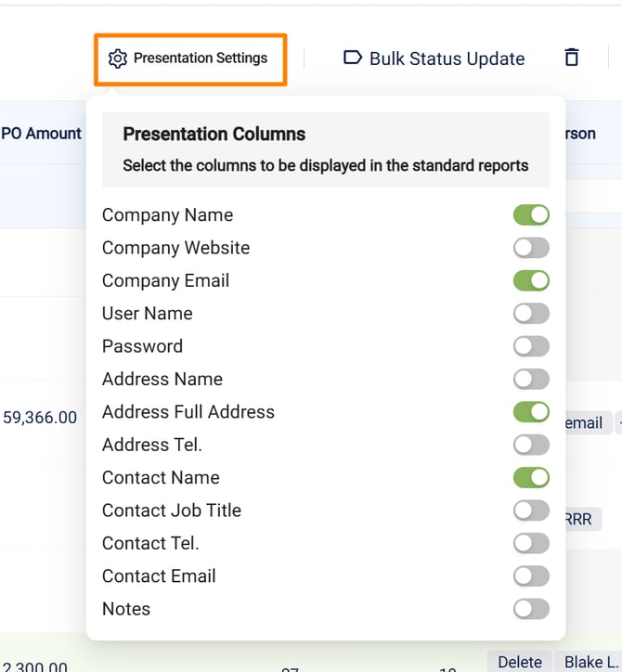Viewport: 622px width, 672px height.
Task: Click the PO Amount column header
Action: pos(42,134)
